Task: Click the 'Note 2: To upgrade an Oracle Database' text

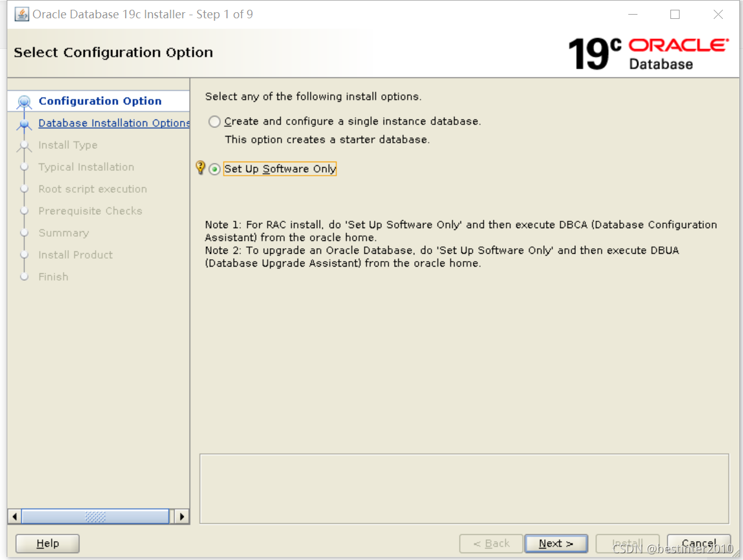Action: pyautogui.click(x=442, y=257)
